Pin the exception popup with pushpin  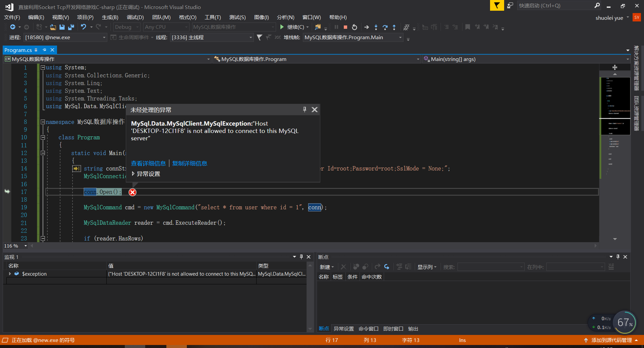coord(305,110)
